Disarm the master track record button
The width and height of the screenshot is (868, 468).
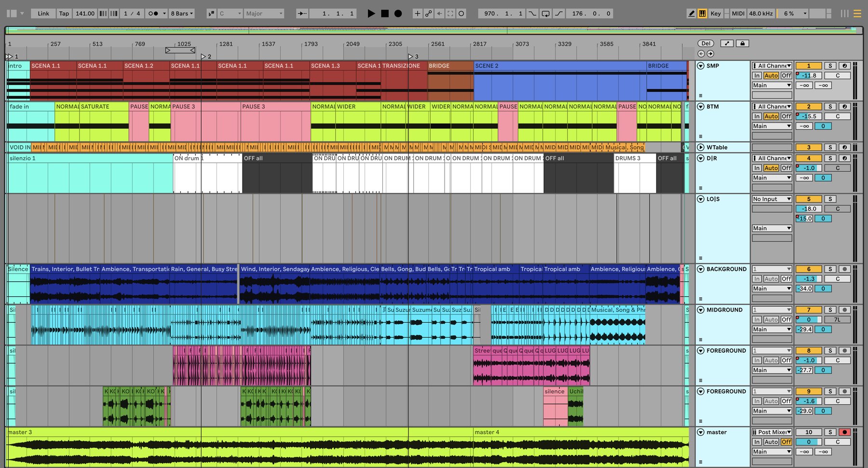pyautogui.click(x=844, y=432)
